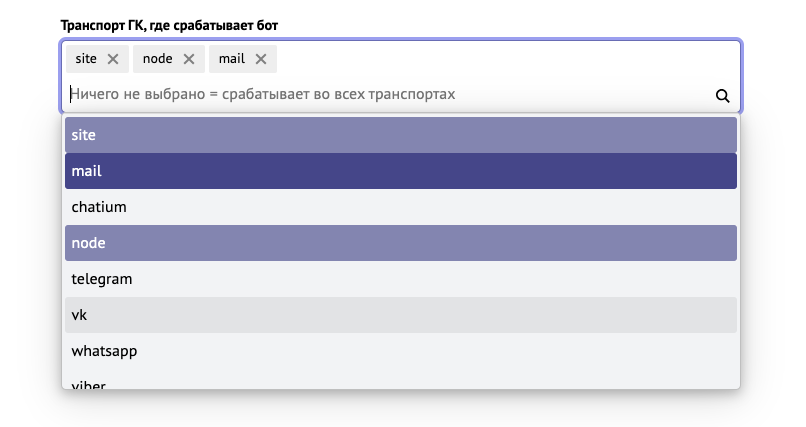This screenshot has height=427, width=806.
Task: Click the magnifier search icon
Action: (x=722, y=96)
